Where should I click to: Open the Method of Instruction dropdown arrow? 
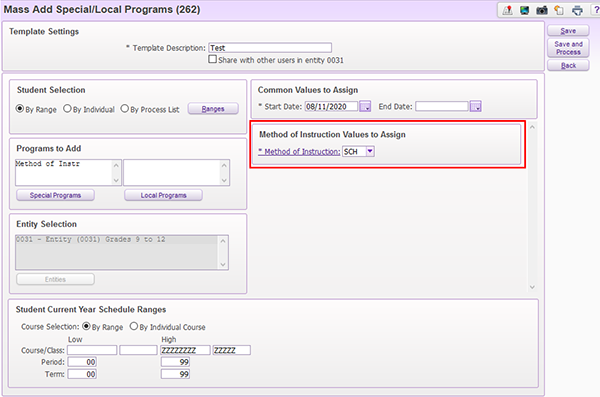click(370, 151)
